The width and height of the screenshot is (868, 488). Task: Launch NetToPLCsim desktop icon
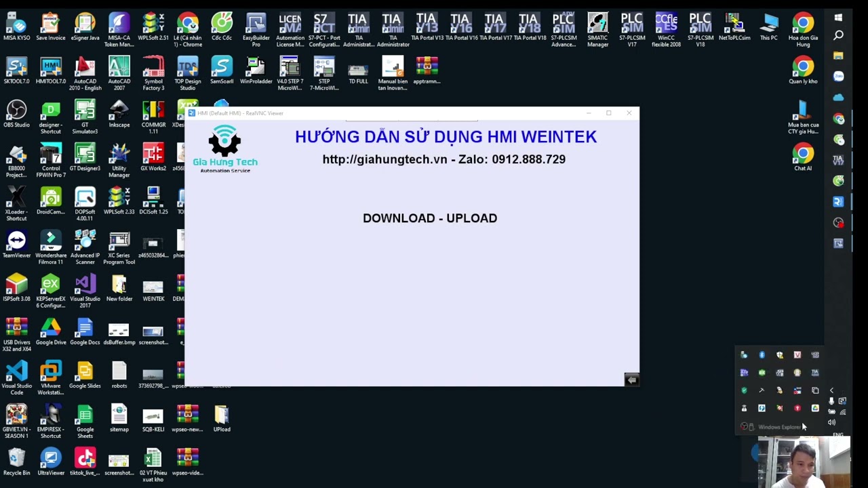click(x=734, y=27)
